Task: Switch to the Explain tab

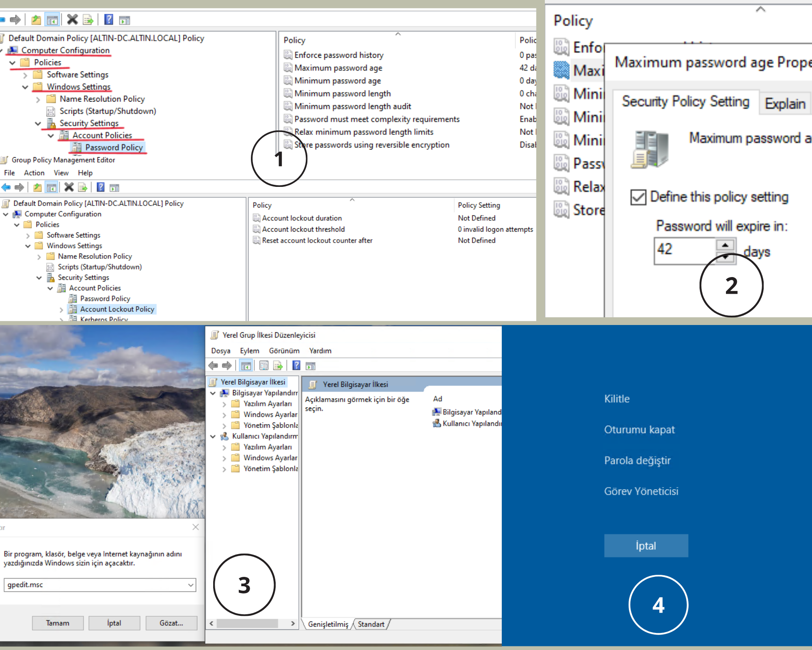Action: (x=785, y=104)
